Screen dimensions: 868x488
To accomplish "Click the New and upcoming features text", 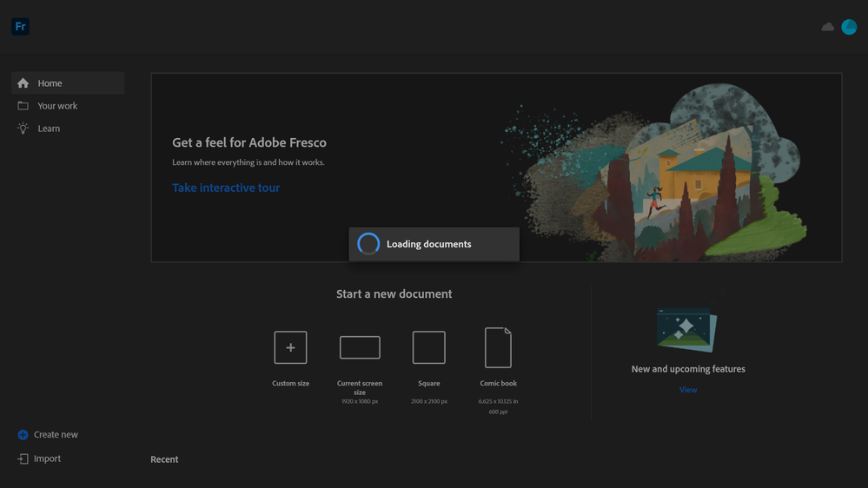I will pyautogui.click(x=688, y=368).
